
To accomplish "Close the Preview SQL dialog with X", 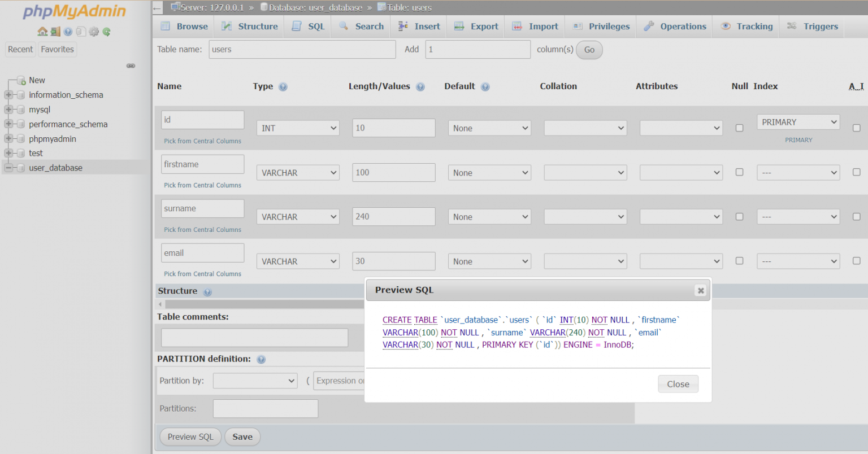I will point(701,290).
